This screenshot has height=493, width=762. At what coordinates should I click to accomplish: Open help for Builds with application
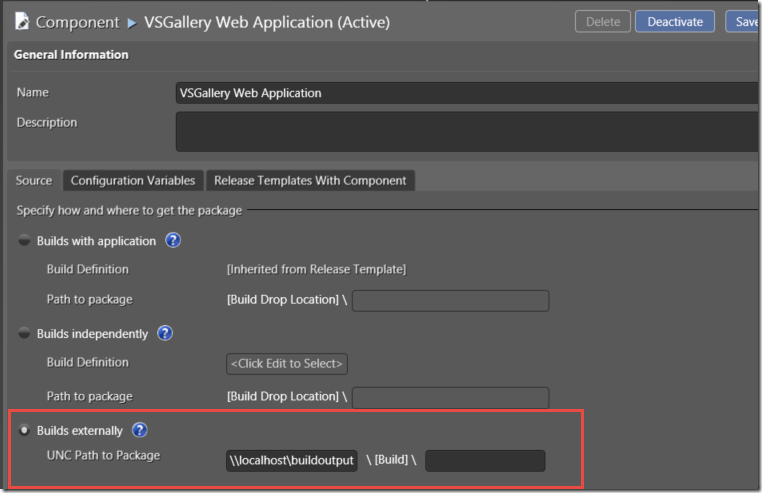(173, 240)
